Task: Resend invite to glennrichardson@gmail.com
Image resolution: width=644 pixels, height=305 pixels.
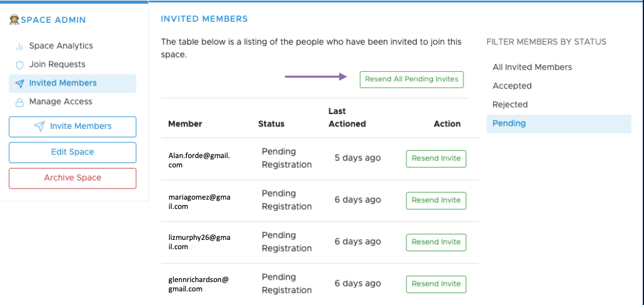Action: coord(436,284)
